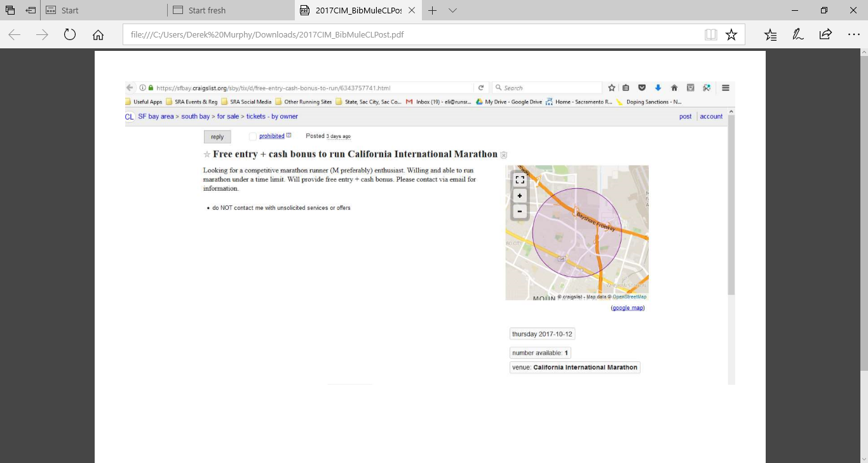
Task: Click Edge forward arrow button
Action: (x=43, y=35)
